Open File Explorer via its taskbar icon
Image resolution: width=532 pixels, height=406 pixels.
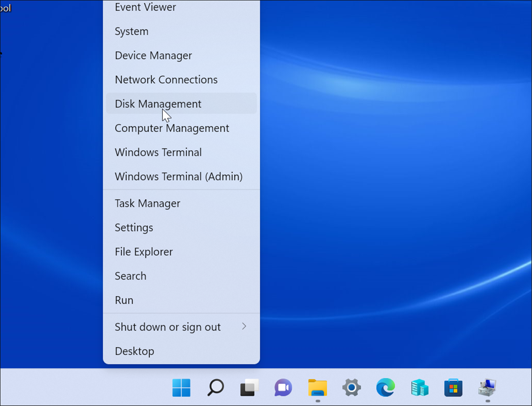317,388
